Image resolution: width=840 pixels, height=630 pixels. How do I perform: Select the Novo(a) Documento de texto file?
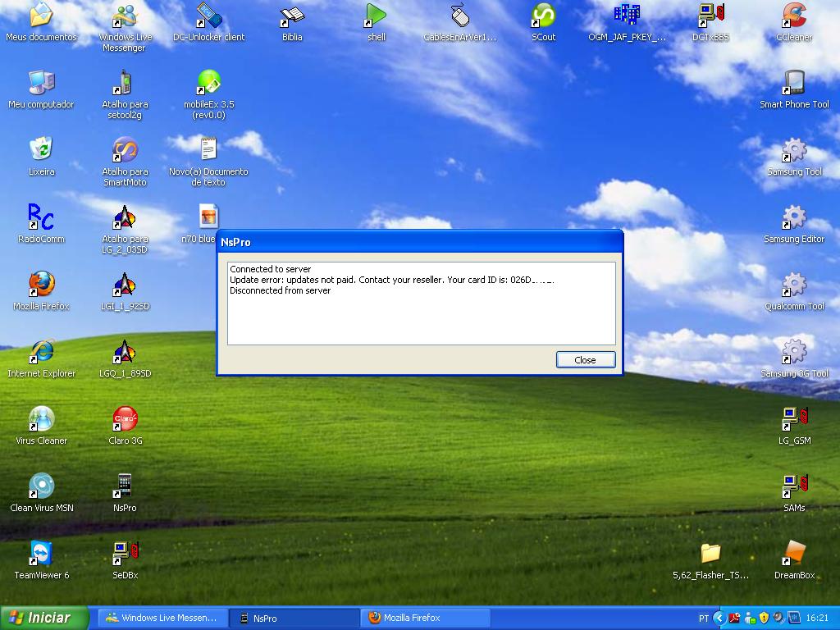tap(208, 149)
